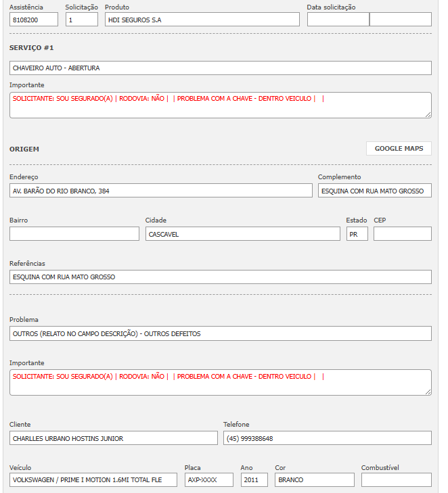This screenshot has width=448, height=493.
Task: Grab the resize handle of the lower Importante textarea
Action: click(x=428, y=392)
